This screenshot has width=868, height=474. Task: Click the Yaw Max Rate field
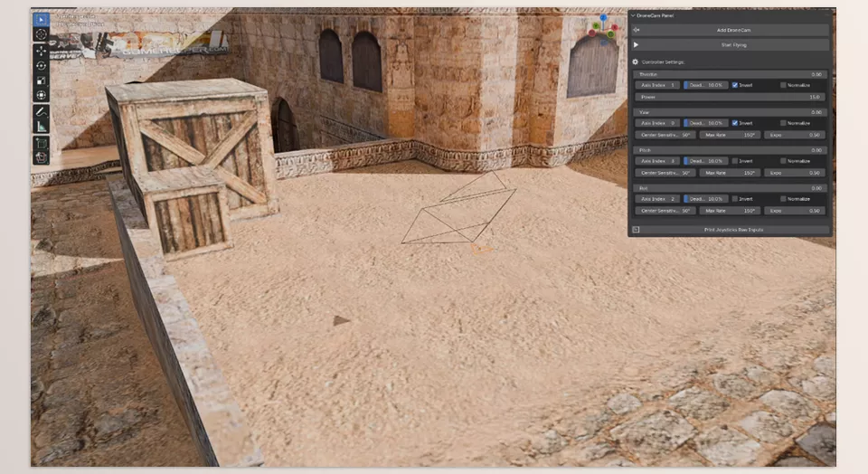(730, 135)
